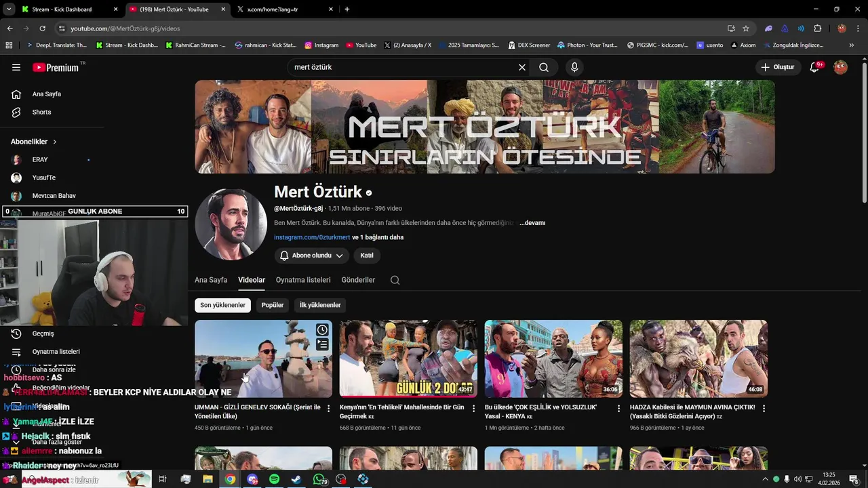Reload the page
868x488 pixels.
42,28
